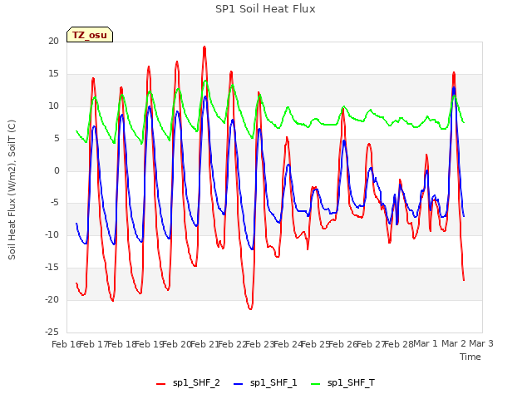Click the red sp1_SHF_2 legend color marker
This screenshot has width=532, height=399.
(160, 384)
